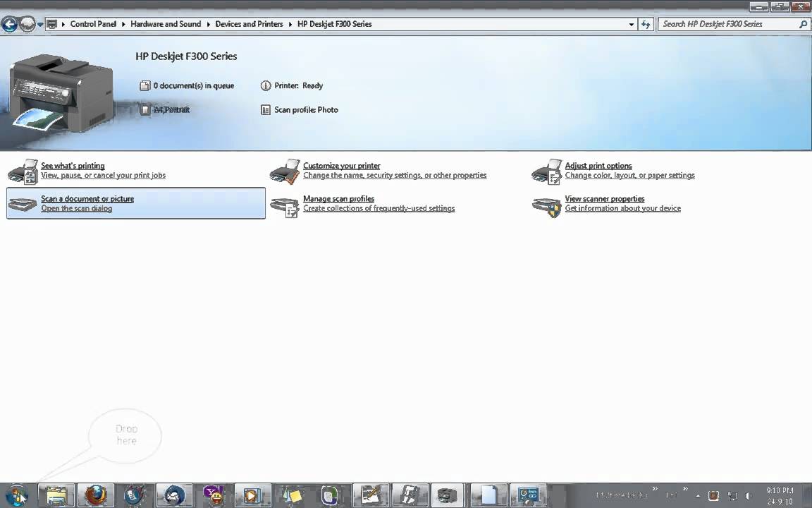This screenshot has height=508, width=812.
Task: Open Manage scan profiles link
Action: pyautogui.click(x=338, y=198)
